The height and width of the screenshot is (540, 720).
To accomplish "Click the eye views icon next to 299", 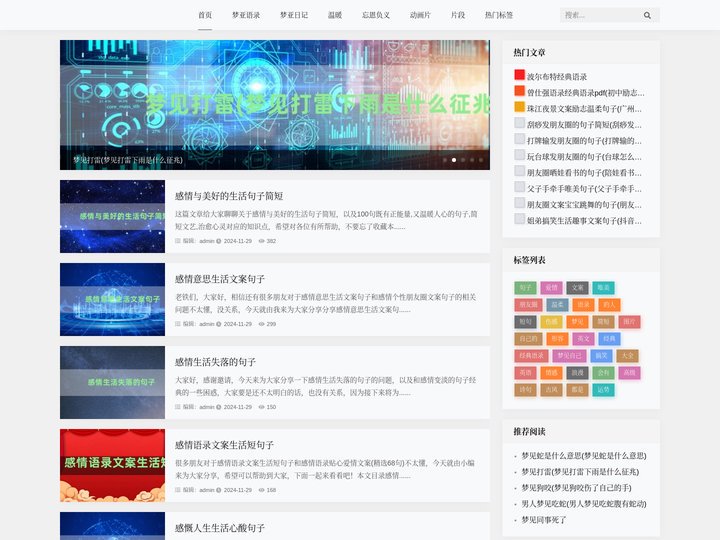I will 261,324.
